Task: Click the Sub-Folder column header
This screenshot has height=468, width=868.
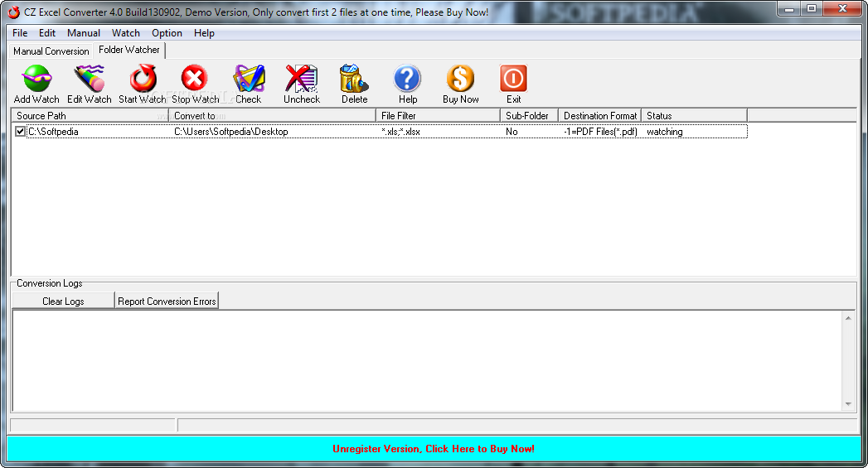Action: pos(529,116)
